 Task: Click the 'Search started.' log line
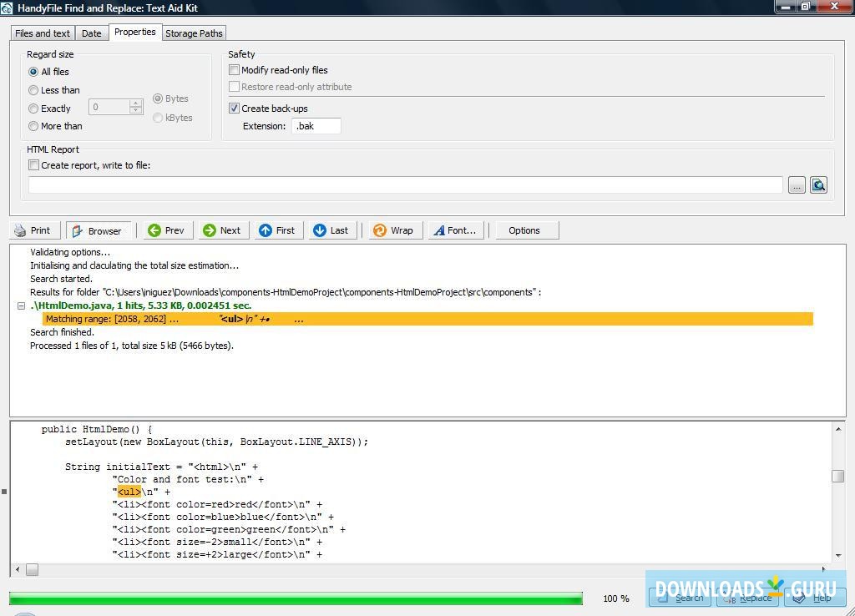coord(61,279)
